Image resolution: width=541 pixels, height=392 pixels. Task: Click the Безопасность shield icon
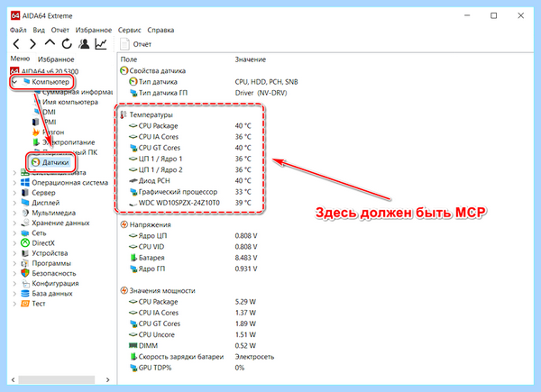click(x=25, y=273)
